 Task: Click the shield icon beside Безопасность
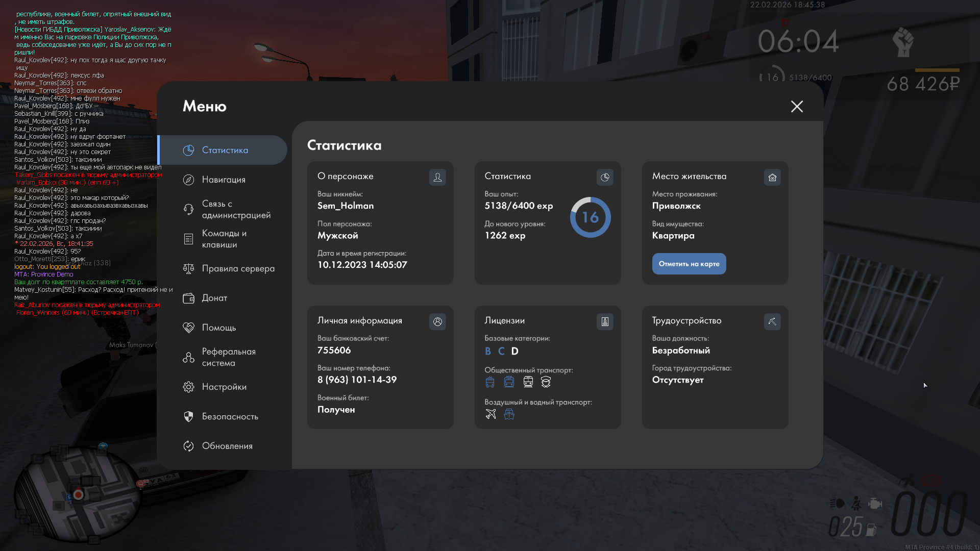pos(188,416)
